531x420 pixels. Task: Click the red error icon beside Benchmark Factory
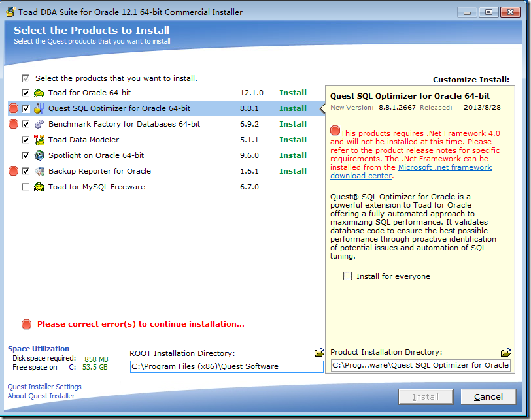pyautogui.click(x=13, y=124)
